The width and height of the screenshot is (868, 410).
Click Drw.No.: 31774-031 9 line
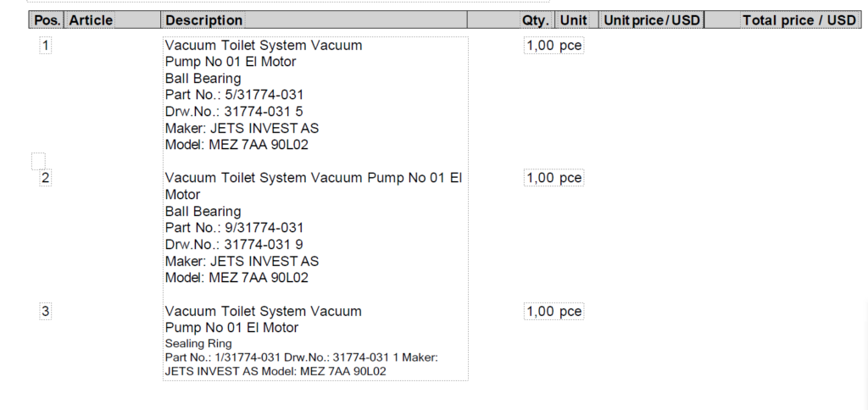pos(234,245)
